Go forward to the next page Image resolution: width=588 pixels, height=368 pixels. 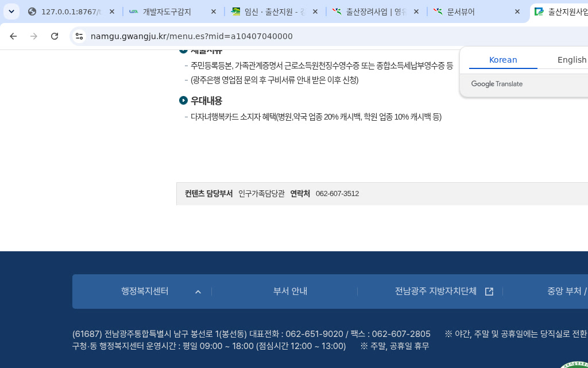coord(34,36)
